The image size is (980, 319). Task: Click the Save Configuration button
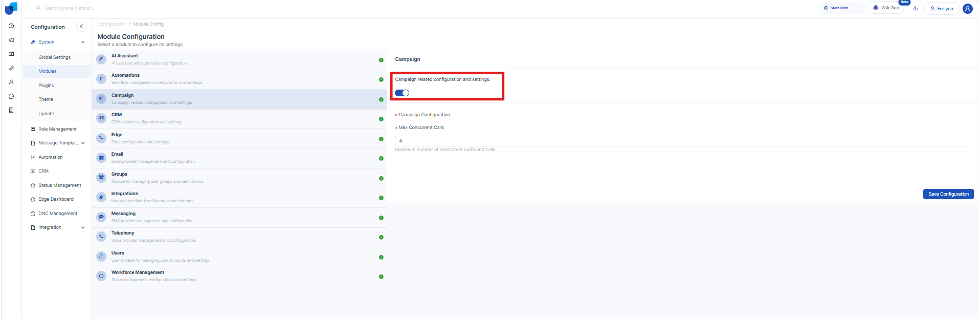click(948, 194)
